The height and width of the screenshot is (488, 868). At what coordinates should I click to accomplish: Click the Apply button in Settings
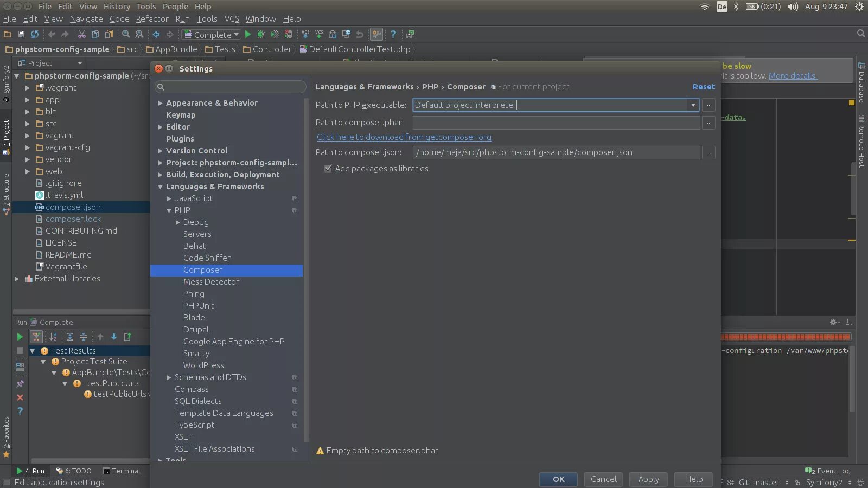[x=648, y=479]
